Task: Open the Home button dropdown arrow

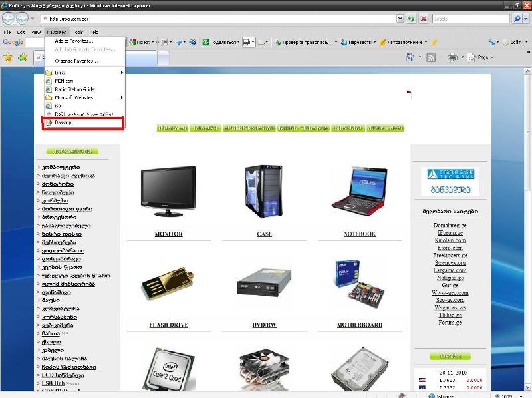Action: click(x=420, y=57)
